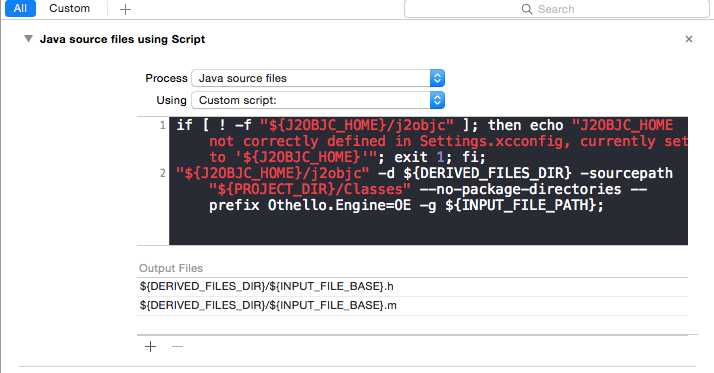This screenshot has width=714, height=373.
Task: Select the output file ending in .h
Action: pos(413,286)
